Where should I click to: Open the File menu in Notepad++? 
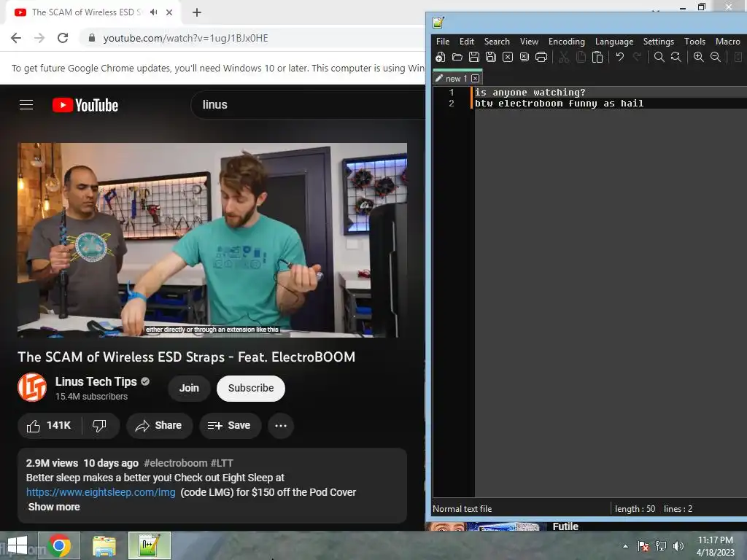(x=443, y=42)
